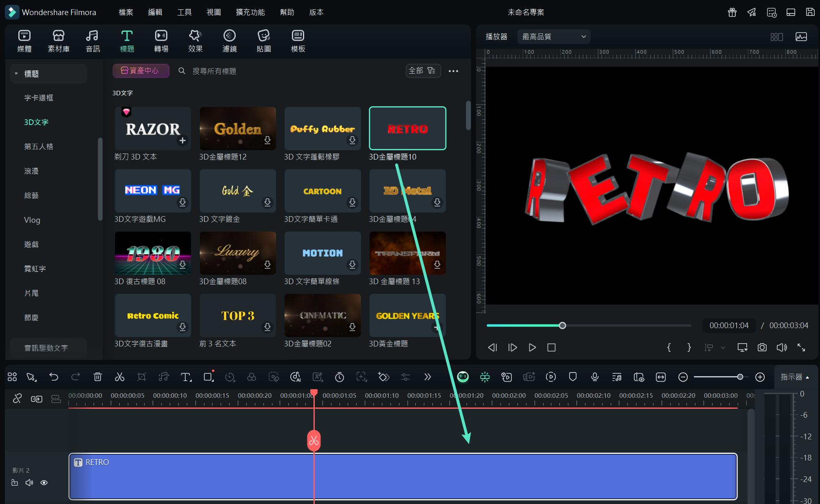Select the 霓虹字 category
The width and height of the screenshot is (820, 504).
pos(35,269)
